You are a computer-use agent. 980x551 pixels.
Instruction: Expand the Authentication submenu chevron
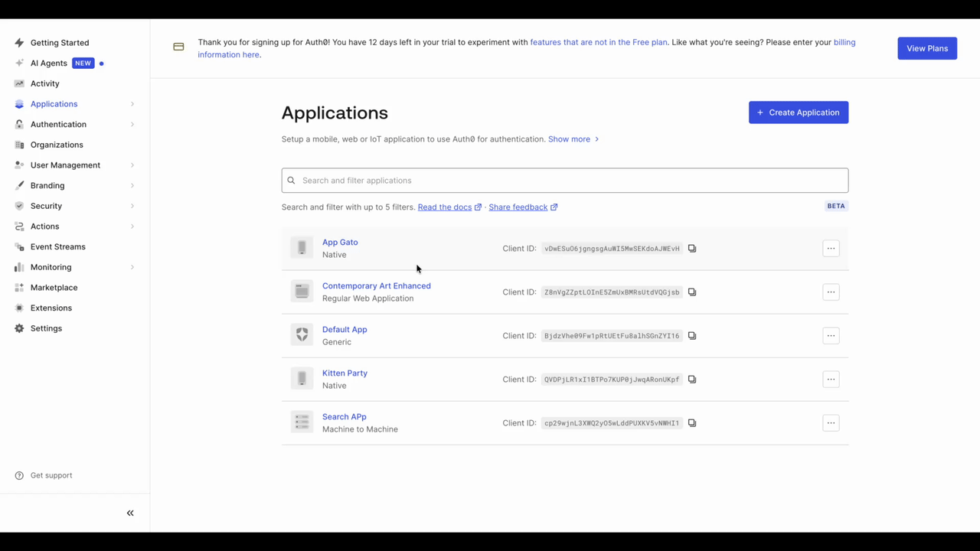(132, 125)
